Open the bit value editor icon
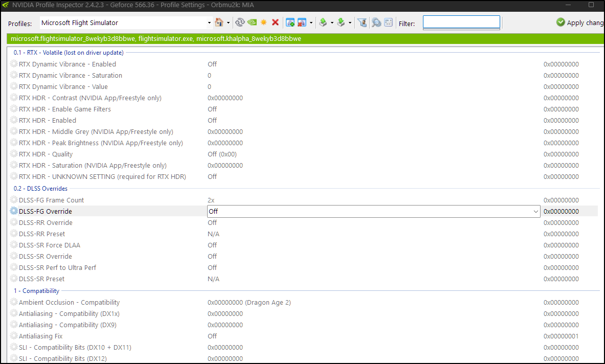 (389, 22)
